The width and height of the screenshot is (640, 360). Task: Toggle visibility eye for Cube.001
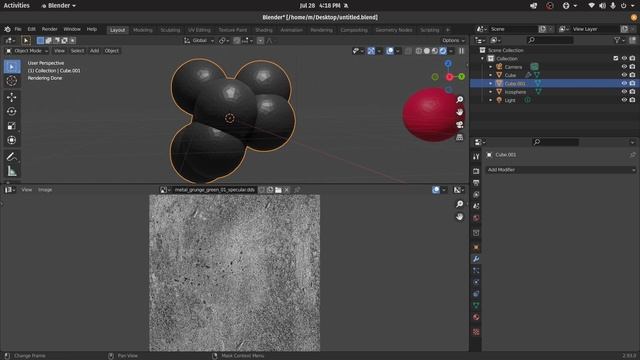click(x=624, y=83)
